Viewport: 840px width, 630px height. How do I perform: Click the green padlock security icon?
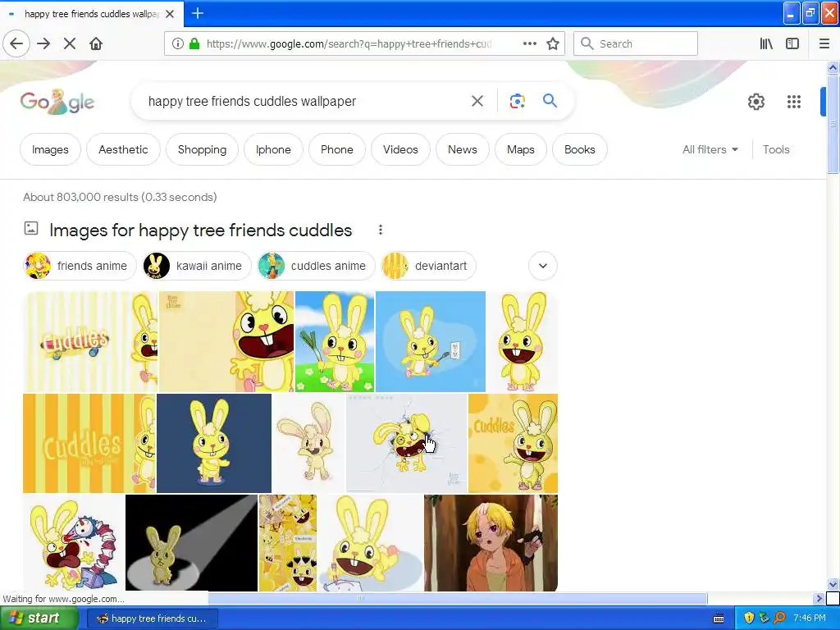point(194,43)
